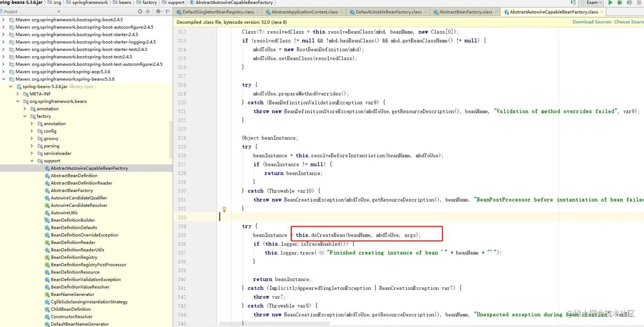Click the yellow lightbulb intention icon in the gutter

[x=224, y=209]
